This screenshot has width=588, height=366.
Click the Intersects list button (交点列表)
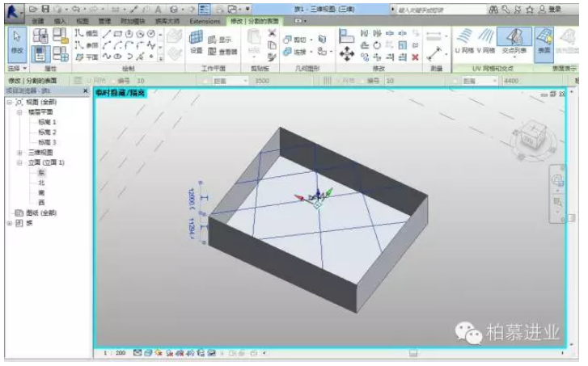[x=514, y=42]
